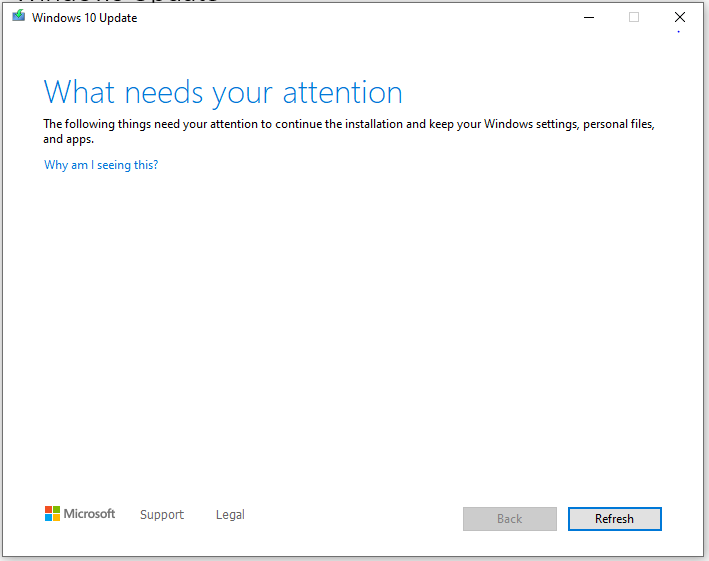
Task: Click the Windows 10 Update title bar icon
Action: coord(19,16)
